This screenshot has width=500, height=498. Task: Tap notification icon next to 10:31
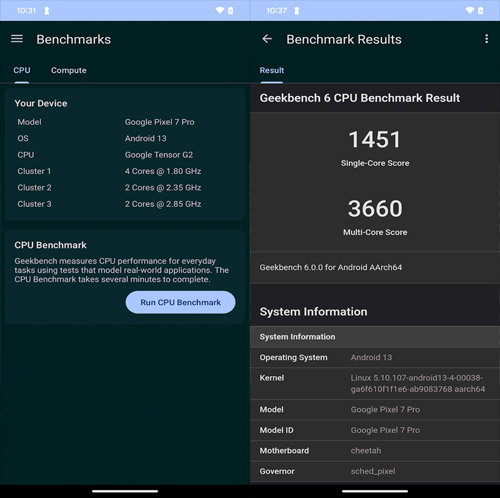pos(47,11)
